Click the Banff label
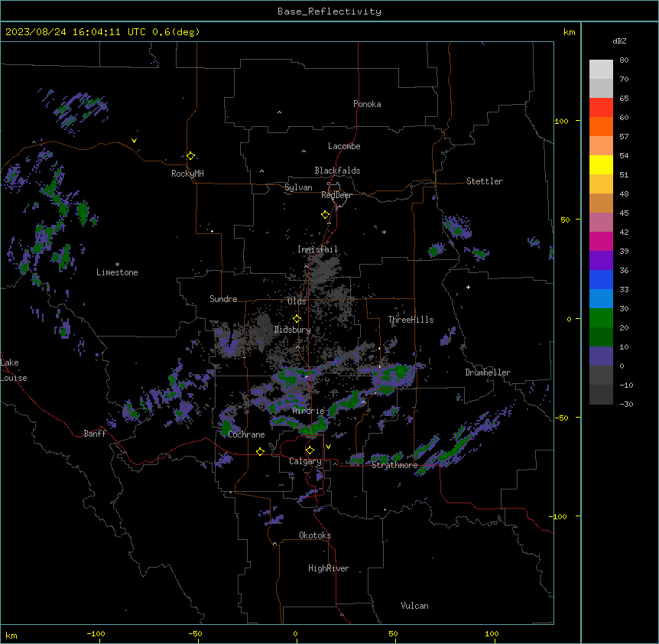 pyautogui.click(x=95, y=434)
